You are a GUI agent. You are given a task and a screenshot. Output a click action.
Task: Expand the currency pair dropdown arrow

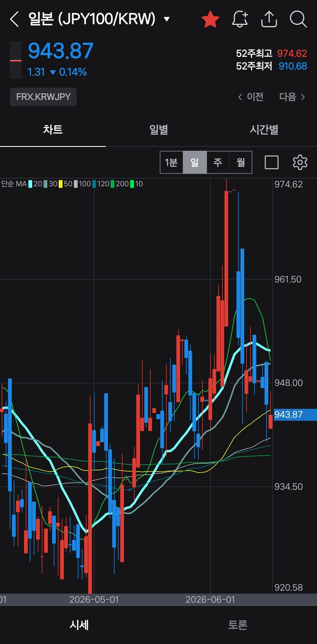167,19
